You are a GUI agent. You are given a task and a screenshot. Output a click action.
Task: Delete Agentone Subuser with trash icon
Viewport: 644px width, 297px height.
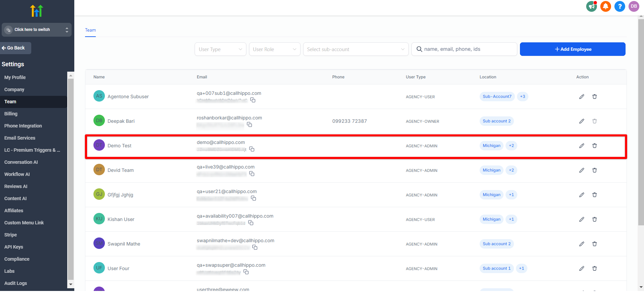[595, 97]
